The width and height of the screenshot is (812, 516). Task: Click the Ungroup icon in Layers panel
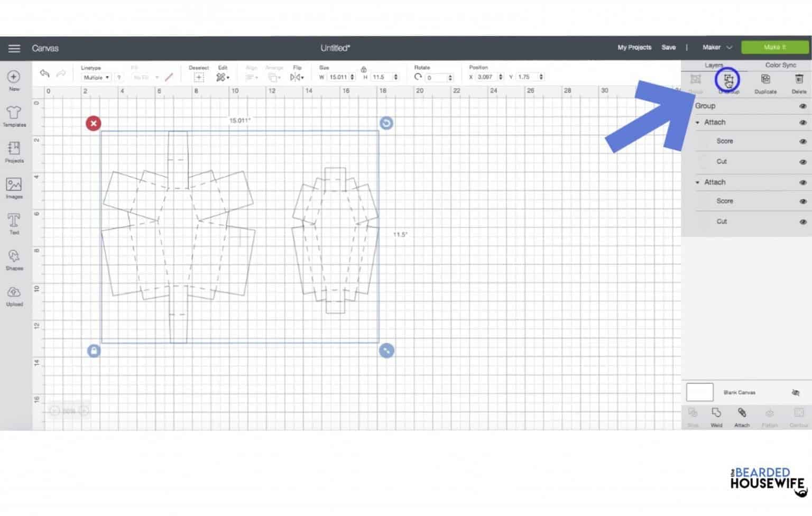point(728,81)
